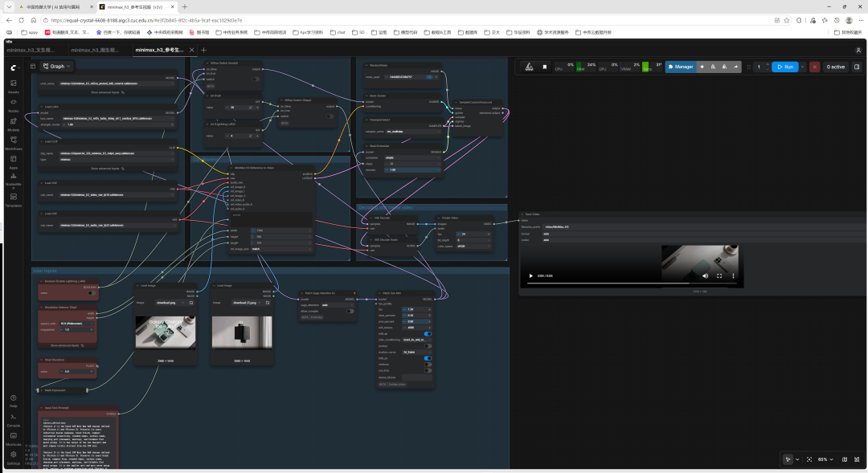
Task: Toggle the motion switch off/on
Action: click(x=428, y=346)
